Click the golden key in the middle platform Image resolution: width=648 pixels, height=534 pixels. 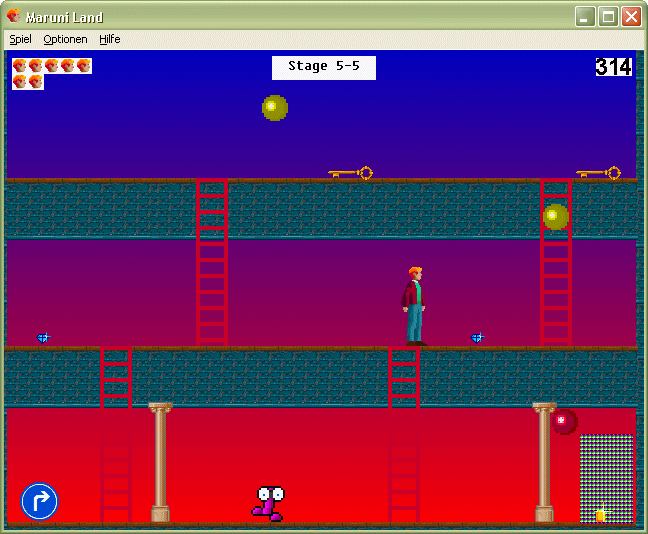[350, 173]
